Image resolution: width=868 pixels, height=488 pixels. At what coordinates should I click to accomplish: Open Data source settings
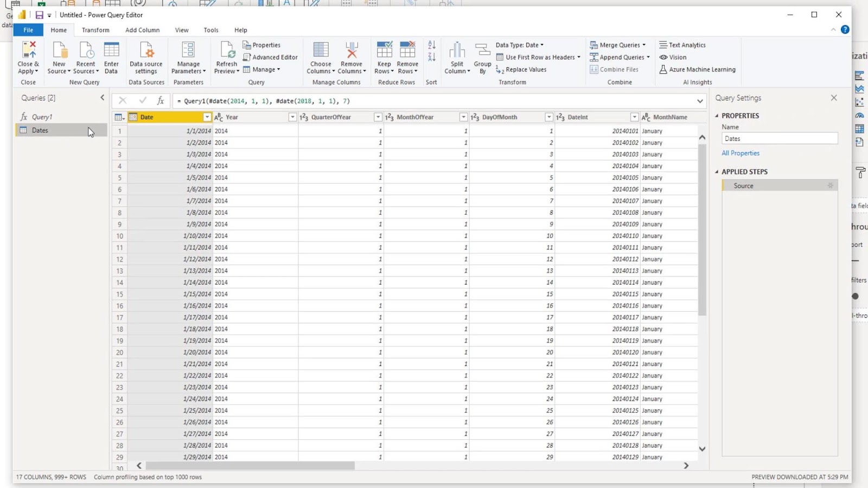146,50
